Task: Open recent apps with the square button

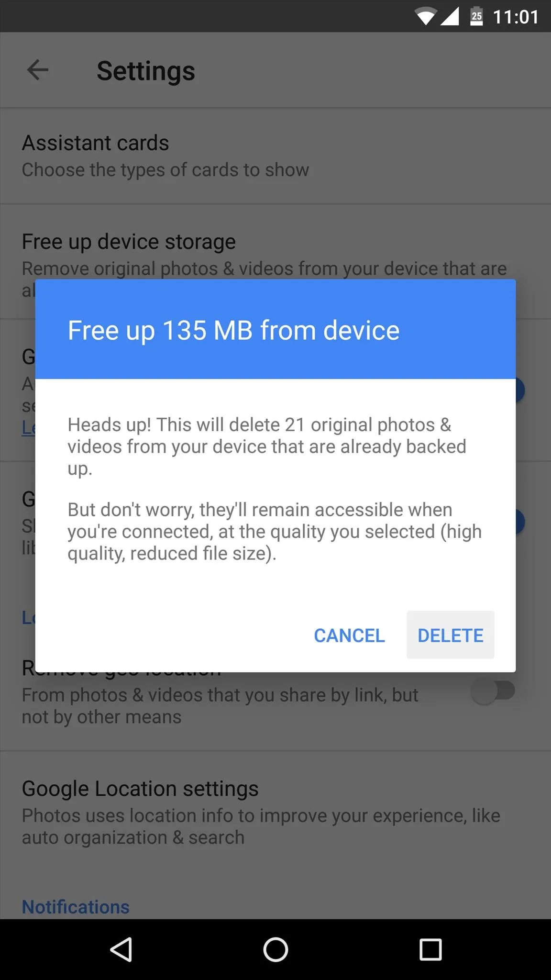Action: point(430,949)
